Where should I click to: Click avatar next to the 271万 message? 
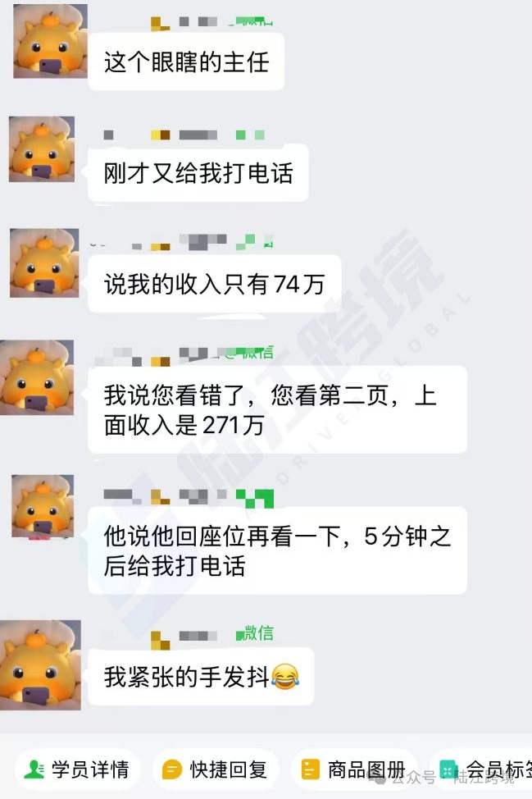coord(37,377)
